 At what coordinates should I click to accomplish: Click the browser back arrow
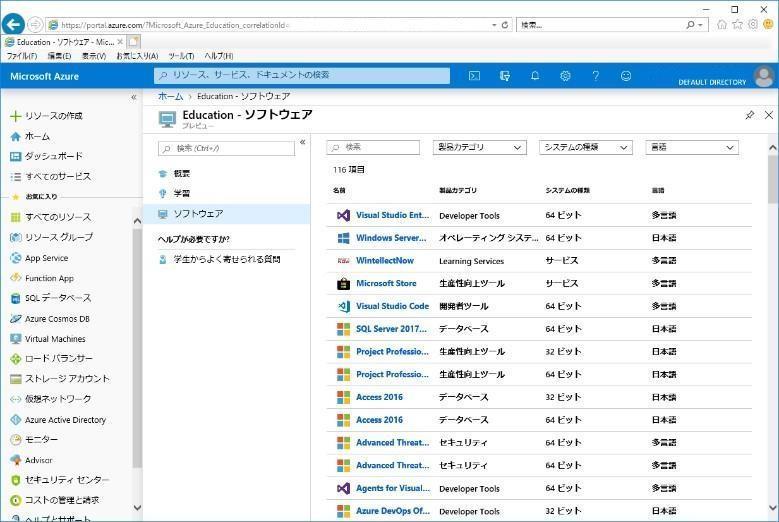point(13,24)
